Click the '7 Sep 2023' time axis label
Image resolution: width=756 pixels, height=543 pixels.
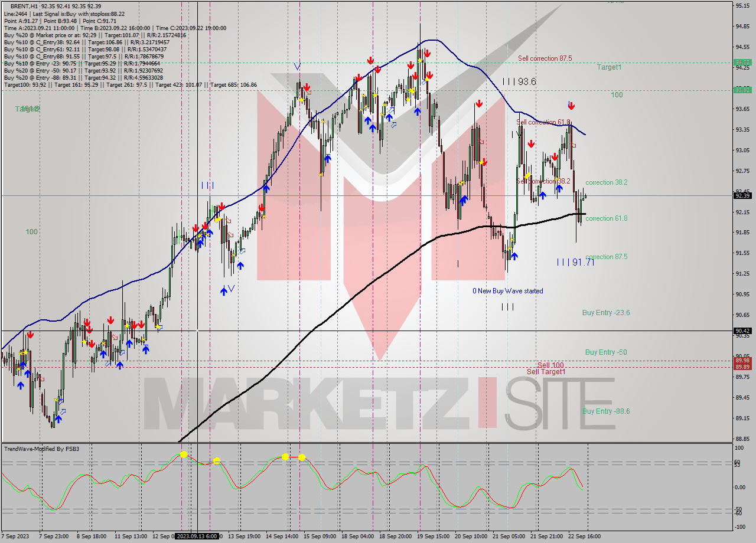pos(15,537)
